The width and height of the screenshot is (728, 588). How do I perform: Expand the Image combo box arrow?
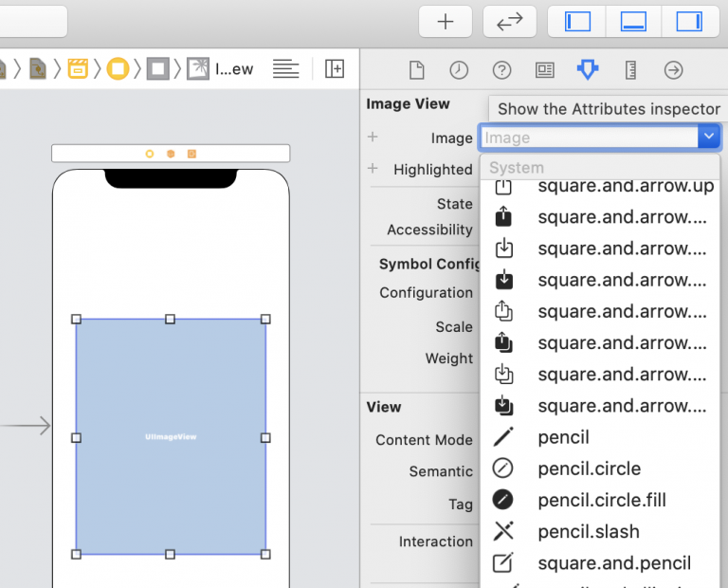(x=709, y=138)
